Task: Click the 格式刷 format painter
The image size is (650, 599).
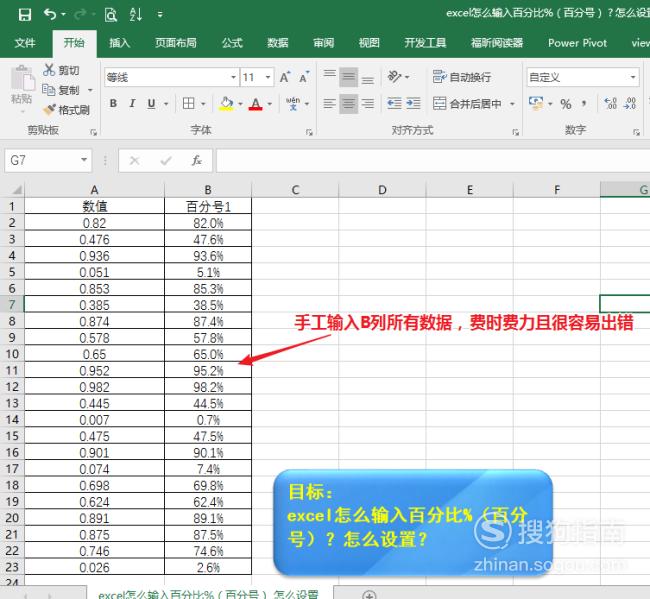Action: (x=66, y=110)
